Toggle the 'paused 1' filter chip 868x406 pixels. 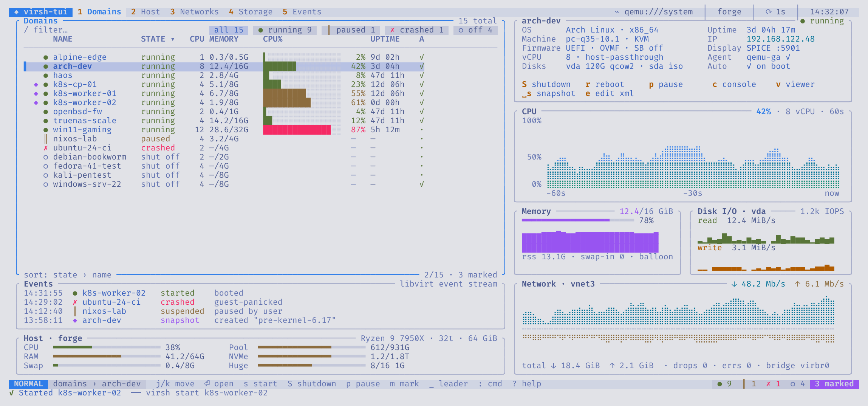point(351,30)
